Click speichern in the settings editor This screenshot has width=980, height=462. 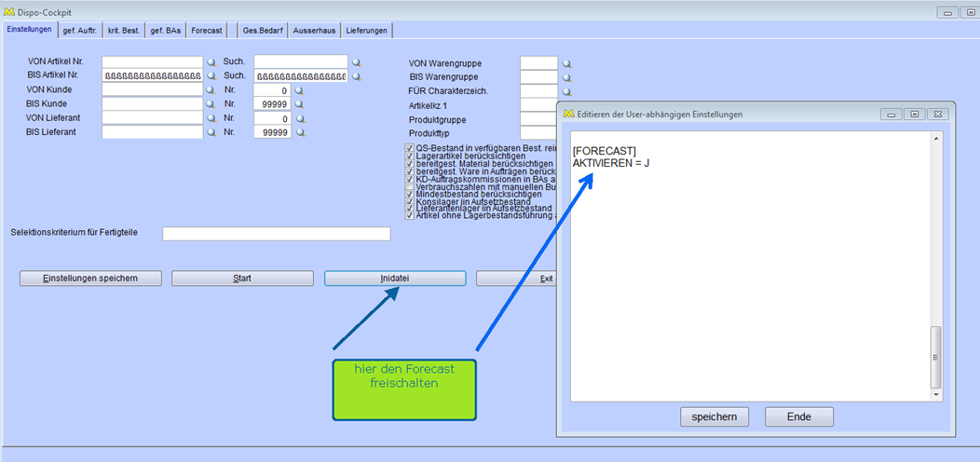(x=715, y=416)
